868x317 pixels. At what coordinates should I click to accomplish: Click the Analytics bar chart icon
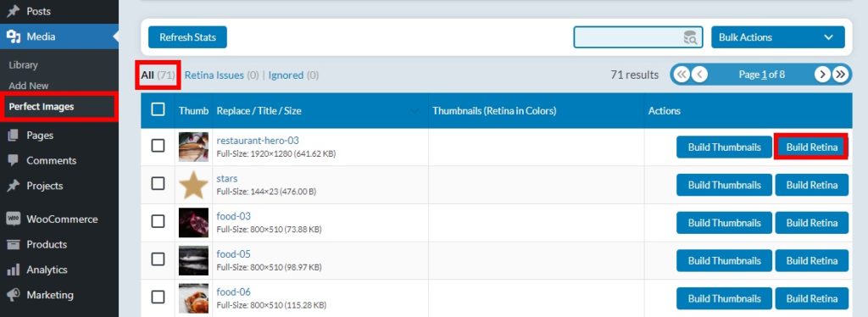coord(14,270)
